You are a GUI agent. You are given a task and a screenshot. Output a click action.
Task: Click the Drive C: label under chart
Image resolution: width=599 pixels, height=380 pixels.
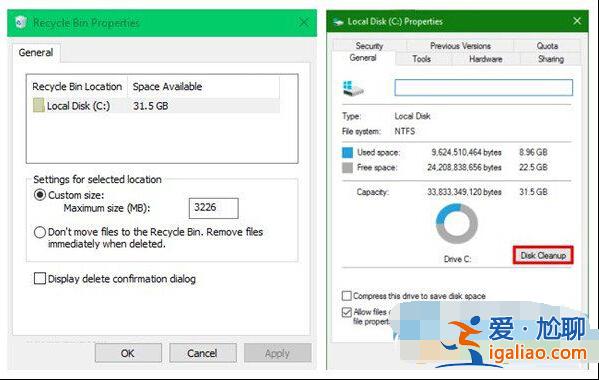[457, 259]
